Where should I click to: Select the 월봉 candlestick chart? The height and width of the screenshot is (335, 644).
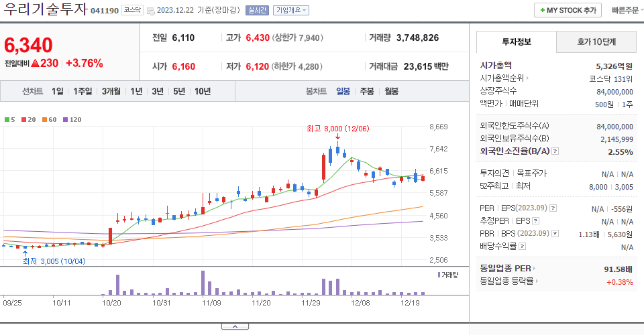[391, 91]
